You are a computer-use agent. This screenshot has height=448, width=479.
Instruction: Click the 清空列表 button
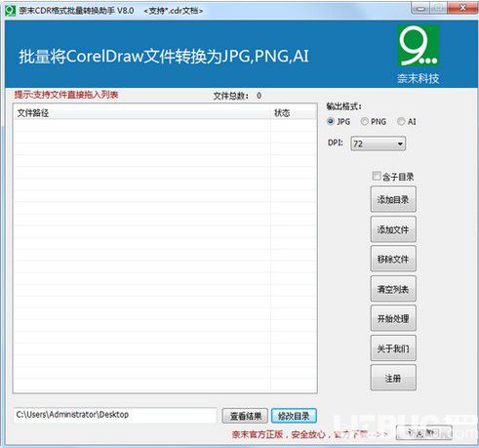(393, 289)
